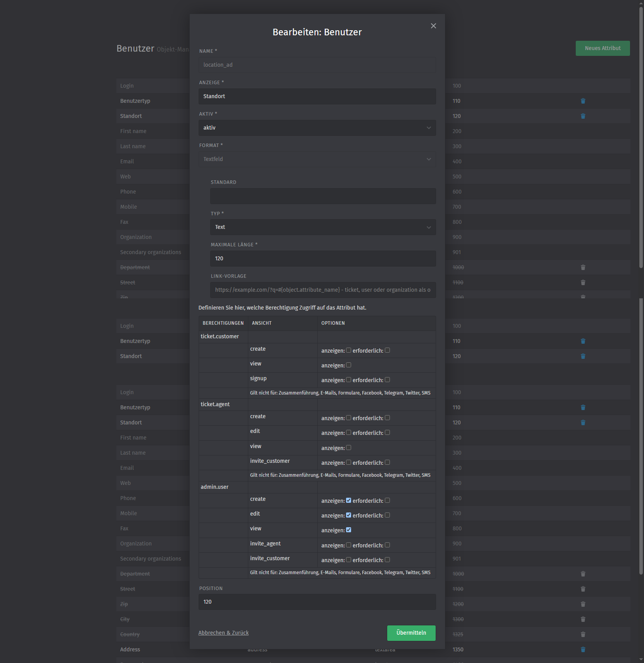Focus the Maximale Länge input field

pyautogui.click(x=323, y=258)
